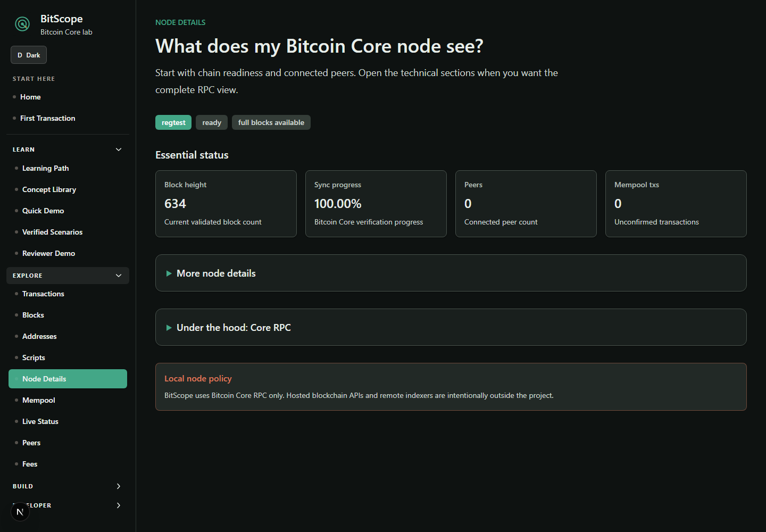
Task: Click the BitScope logo icon
Action: (22, 24)
